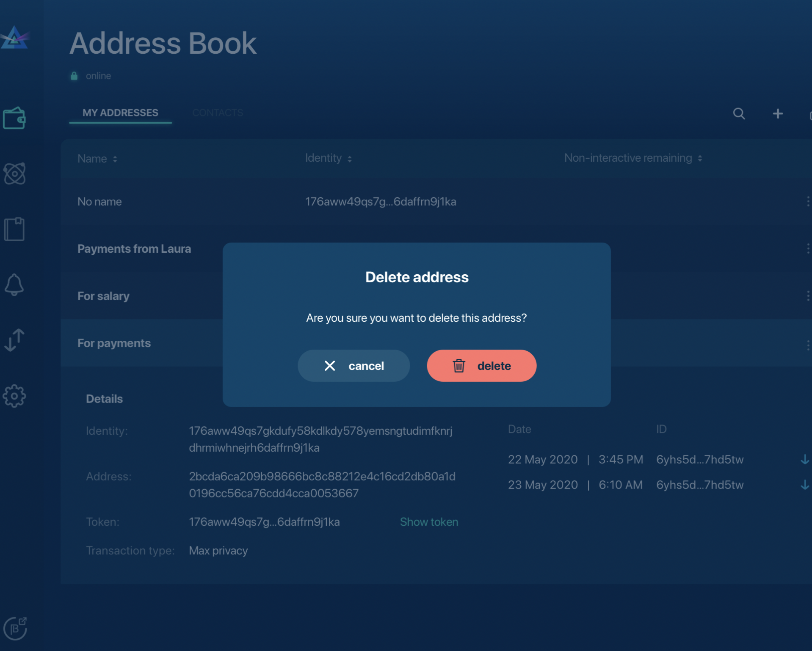This screenshot has height=651, width=812.
Task: Click the Show token link
Action: point(429,522)
